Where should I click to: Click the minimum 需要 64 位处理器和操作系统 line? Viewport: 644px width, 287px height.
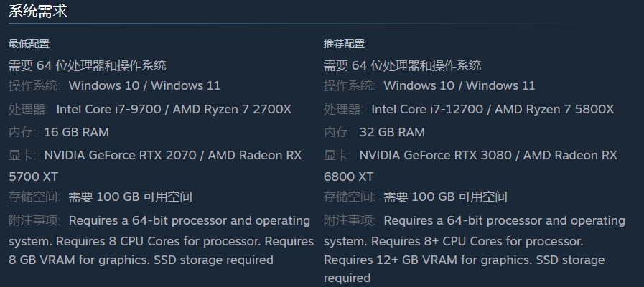tap(88, 65)
